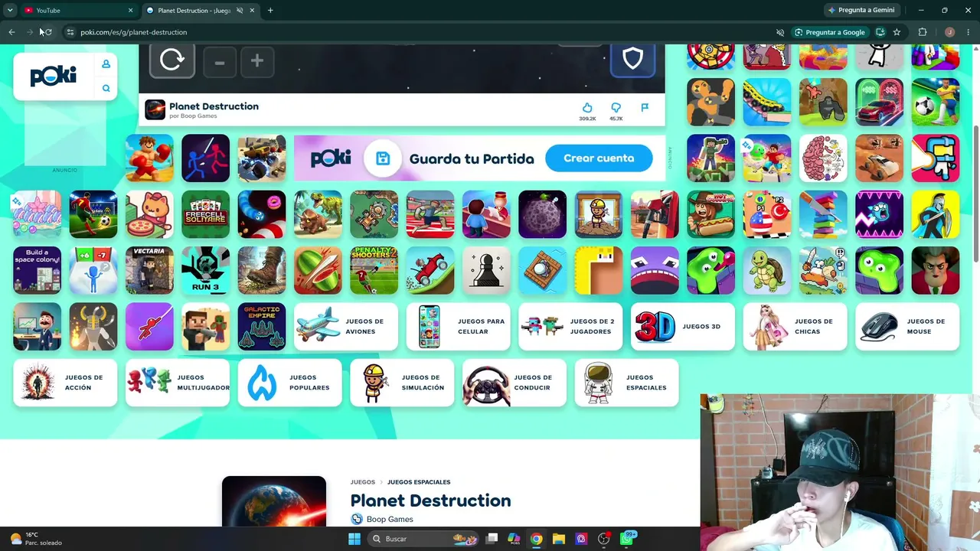
Task: Dislike Planet Destruction with the thumbs down
Action: (616, 108)
